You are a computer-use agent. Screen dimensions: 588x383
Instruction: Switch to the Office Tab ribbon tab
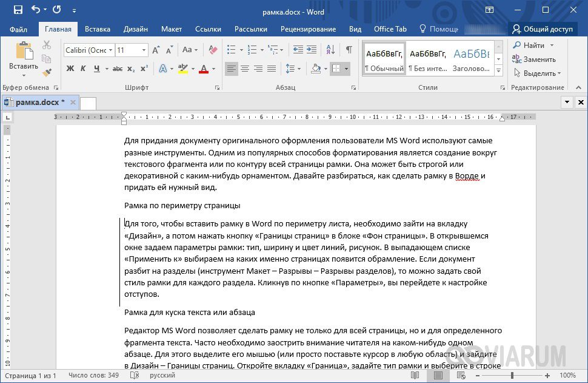(x=390, y=29)
